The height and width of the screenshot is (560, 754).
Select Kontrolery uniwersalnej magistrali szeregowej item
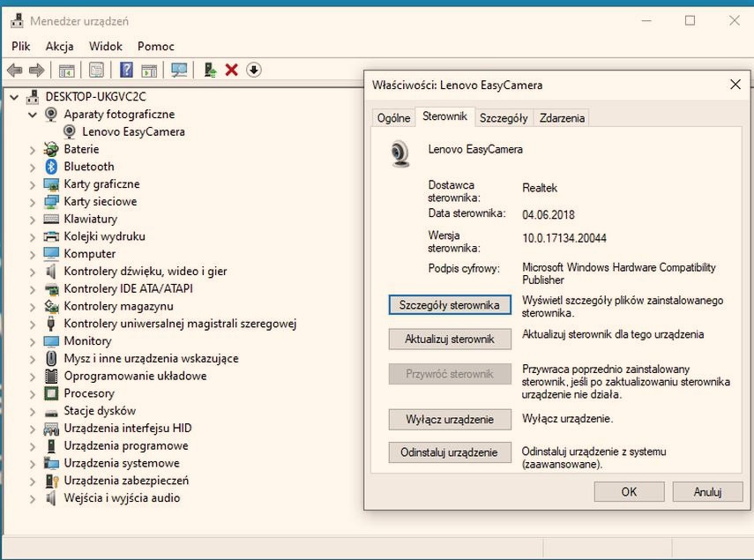point(180,324)
